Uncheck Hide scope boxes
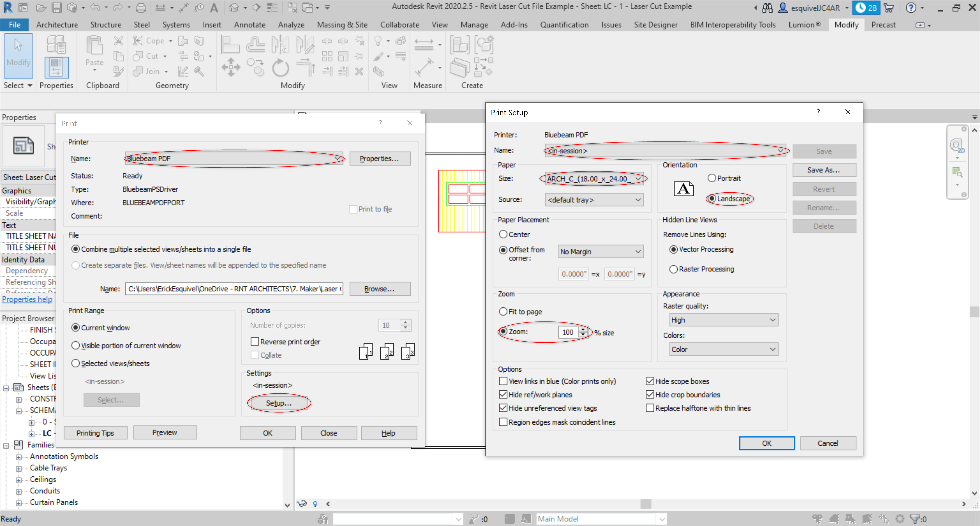The image size is (980, 526). pos(650,381)
